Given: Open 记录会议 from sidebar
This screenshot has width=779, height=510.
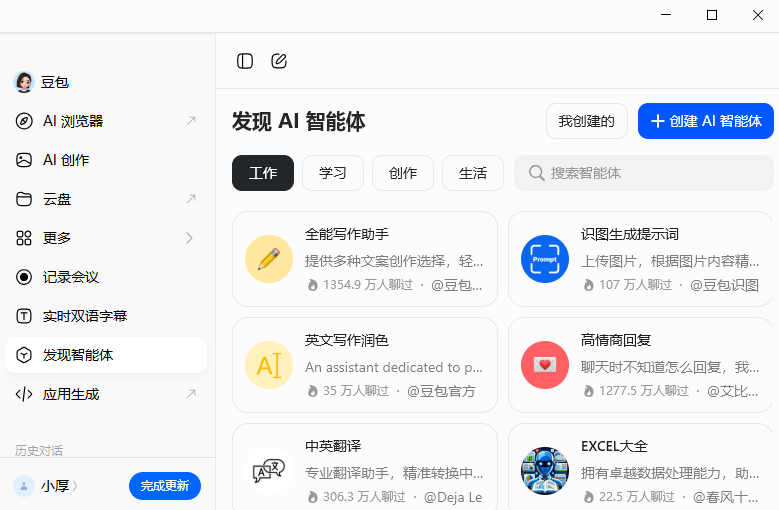Looking at the screenshot, I should coord(106,277).
